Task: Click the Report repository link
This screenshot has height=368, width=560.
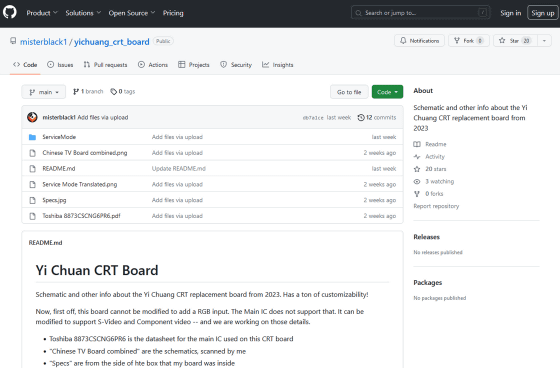Action: [x=436, y=206]
